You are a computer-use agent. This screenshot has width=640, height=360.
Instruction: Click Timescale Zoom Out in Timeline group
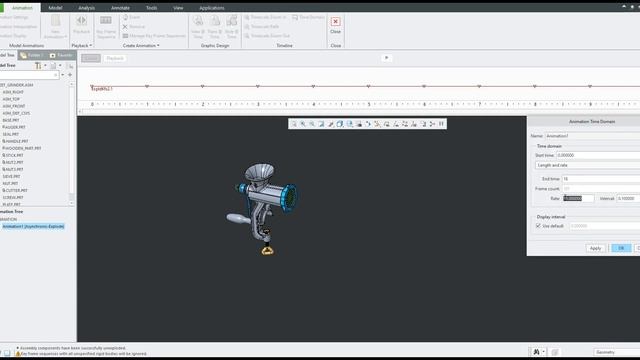pyautogui.click(x=267, y=36)
